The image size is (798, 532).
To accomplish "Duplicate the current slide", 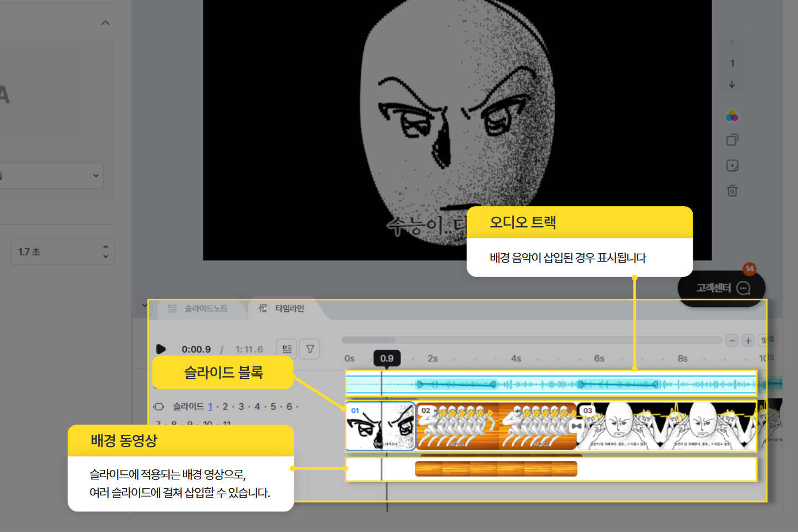I will click(732, 140).
